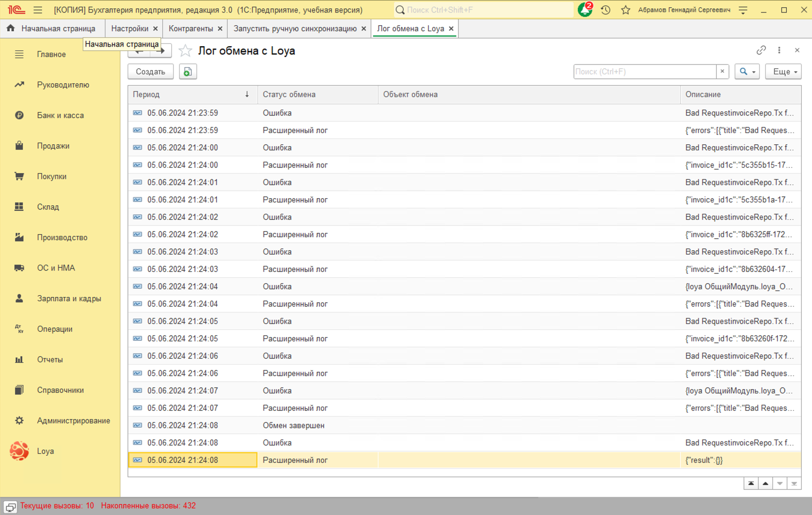Open the 1C main menu logo
Viewport: 812px width, 515px height.
tap(16, 10)
